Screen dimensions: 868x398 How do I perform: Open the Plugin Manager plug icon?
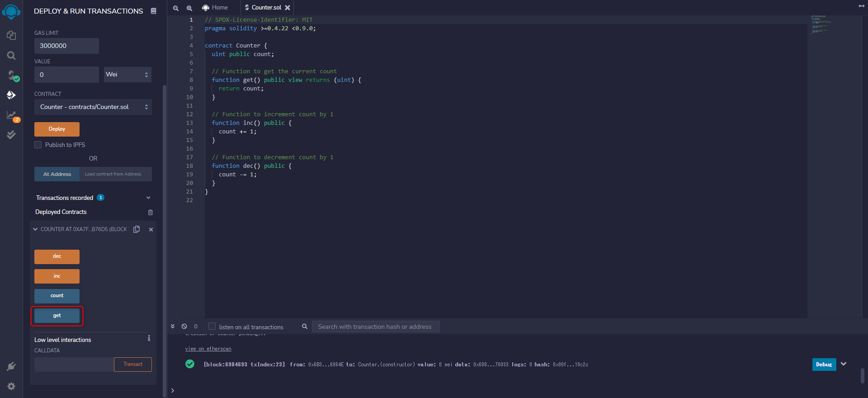(11, 366)
